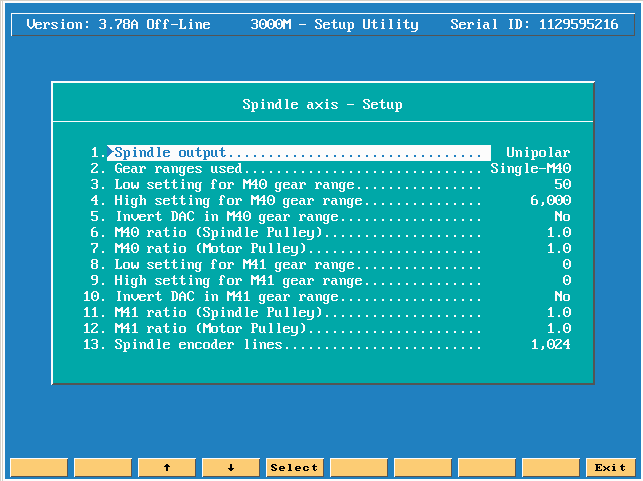Select Gear ranges used row

327,169
